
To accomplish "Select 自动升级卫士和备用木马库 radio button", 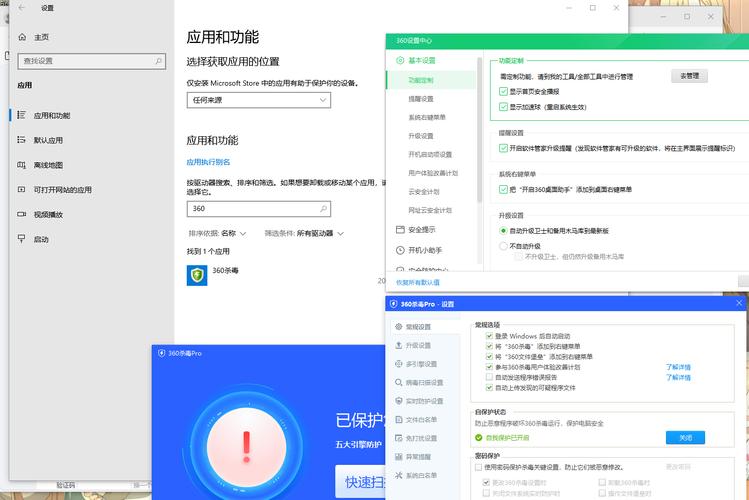I will point(503,231).
